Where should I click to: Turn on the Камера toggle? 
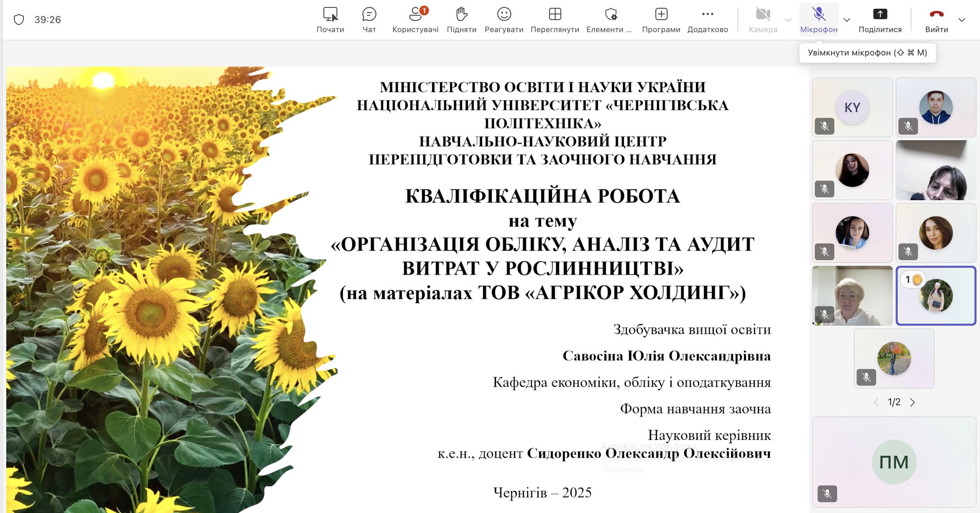[763, 20]
